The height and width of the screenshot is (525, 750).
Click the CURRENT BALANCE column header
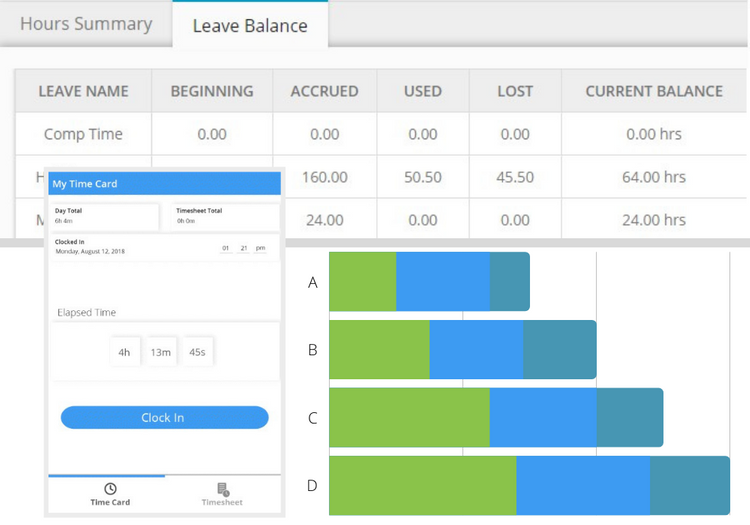point(654,91)
